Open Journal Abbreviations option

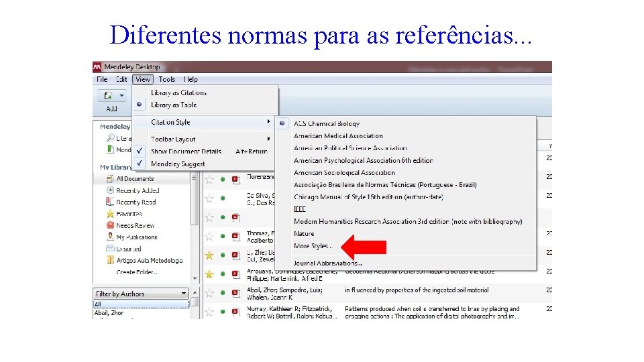(328, 263)
